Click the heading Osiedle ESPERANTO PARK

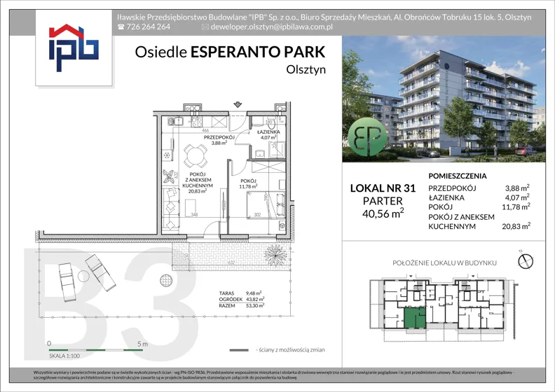(230, 52)
